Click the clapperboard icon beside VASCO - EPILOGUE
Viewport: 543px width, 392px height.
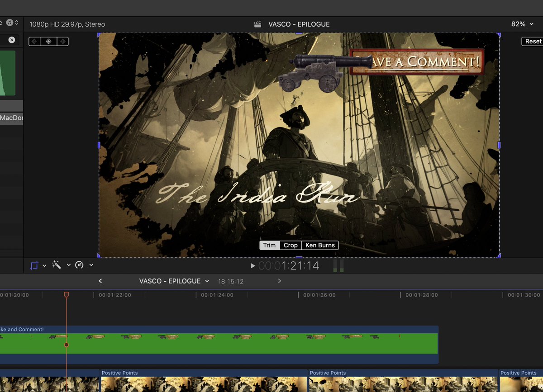(x=257, y=24)
